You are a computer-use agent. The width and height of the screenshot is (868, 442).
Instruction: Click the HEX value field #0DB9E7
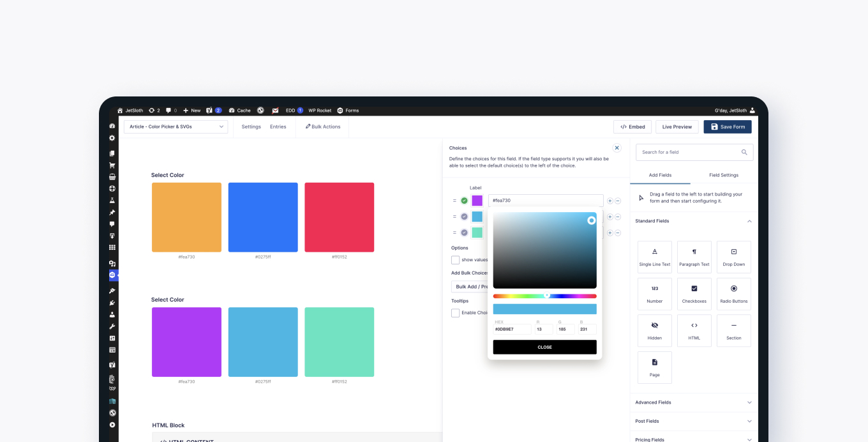pos(512,329)
